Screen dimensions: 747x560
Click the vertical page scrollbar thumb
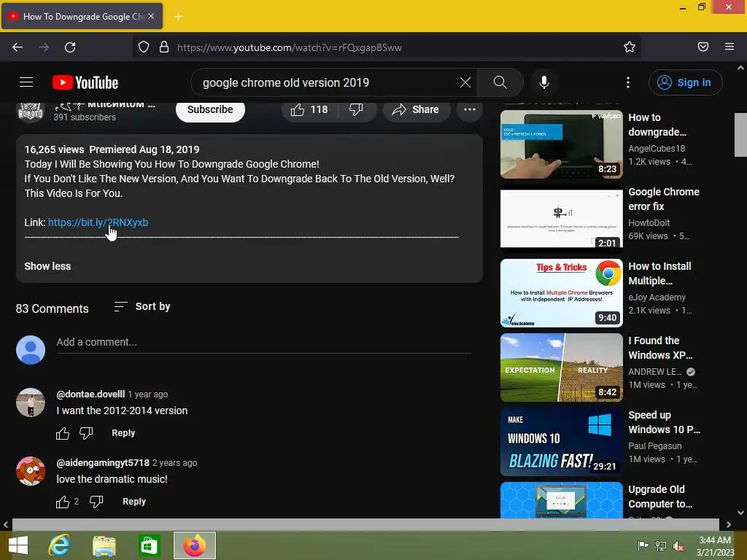pos(740,135)
